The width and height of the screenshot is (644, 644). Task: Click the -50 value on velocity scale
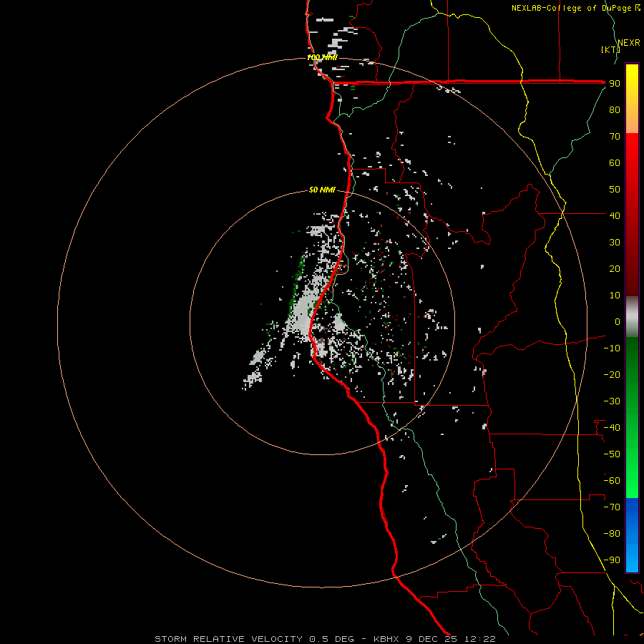(x=612, y=454)
